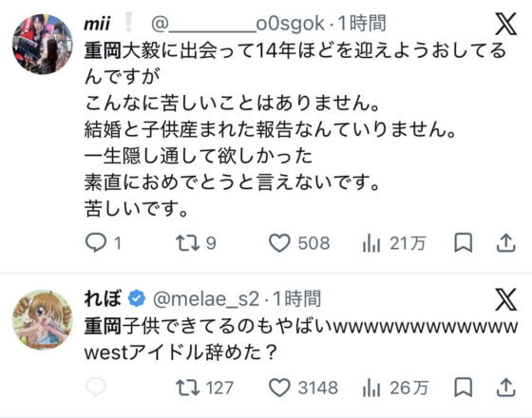The image size is (532, 418).
Task: Share mii's tweet via share icon
Action: [x=506, y=243]
